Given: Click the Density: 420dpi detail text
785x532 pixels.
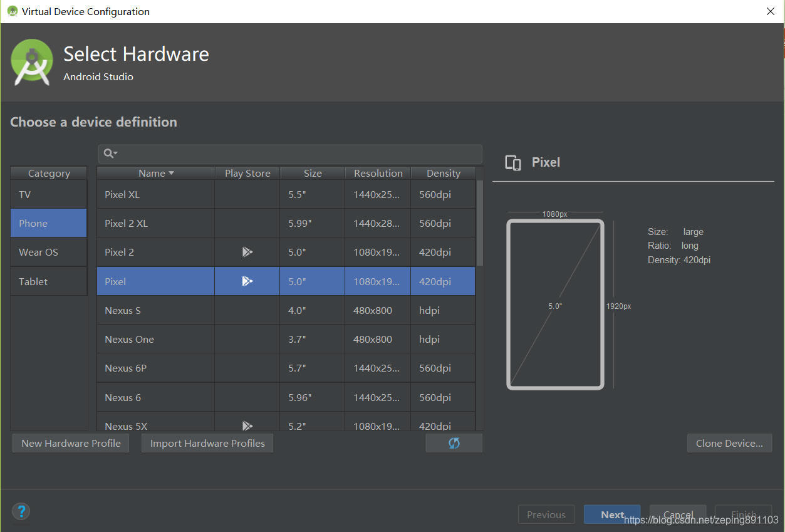Looking at the screenshot, I should [x=679, y=260].
